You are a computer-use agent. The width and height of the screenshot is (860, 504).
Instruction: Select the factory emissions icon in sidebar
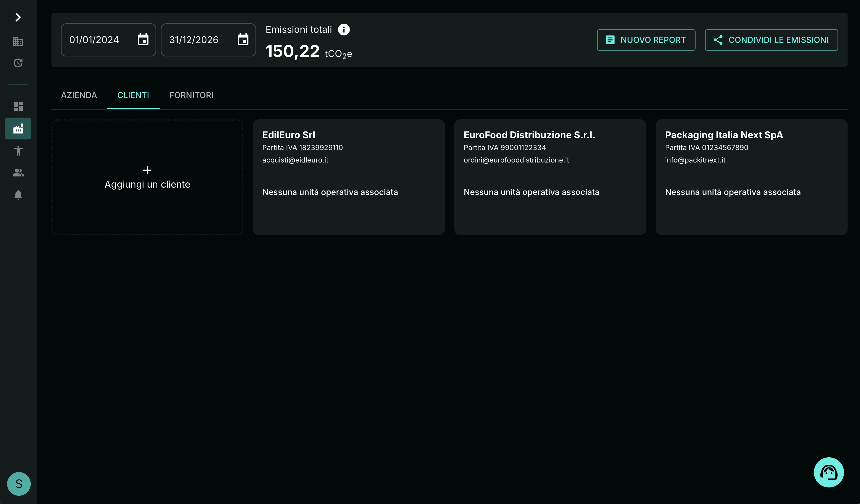click(x=18, y=129)
